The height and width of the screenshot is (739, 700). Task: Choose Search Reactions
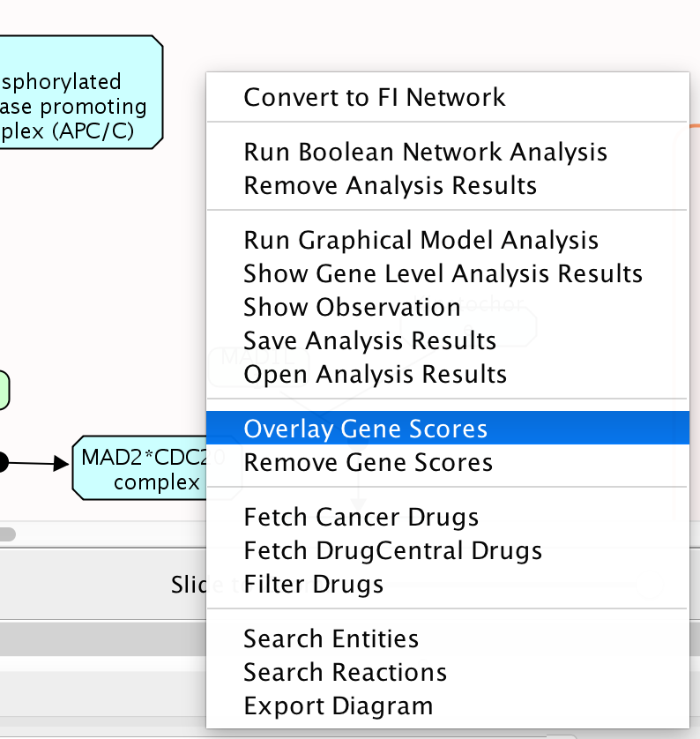pos(345,672)
